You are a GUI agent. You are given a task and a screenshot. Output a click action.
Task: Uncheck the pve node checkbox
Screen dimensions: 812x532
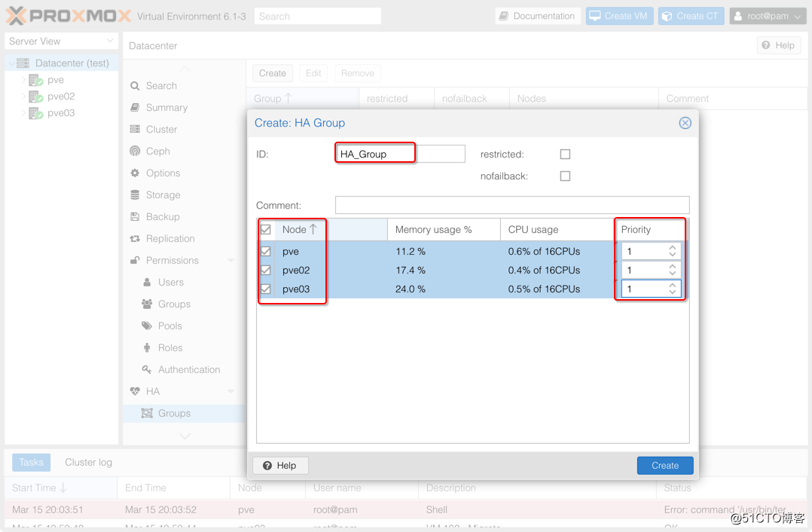pos(266,251)
